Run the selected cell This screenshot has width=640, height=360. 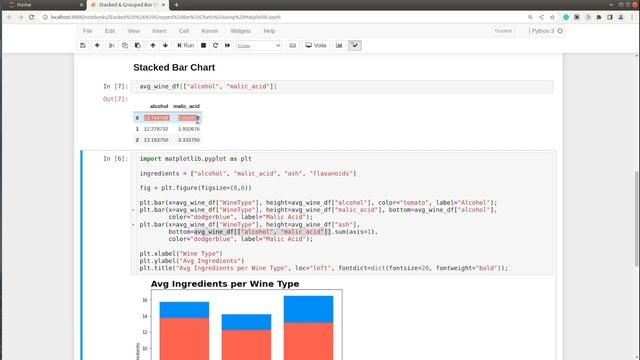(x=185, y=46)
